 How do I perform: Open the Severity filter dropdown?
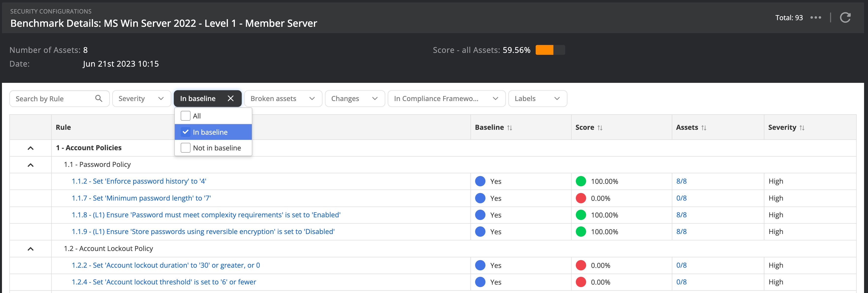click(x=142, y=98)
